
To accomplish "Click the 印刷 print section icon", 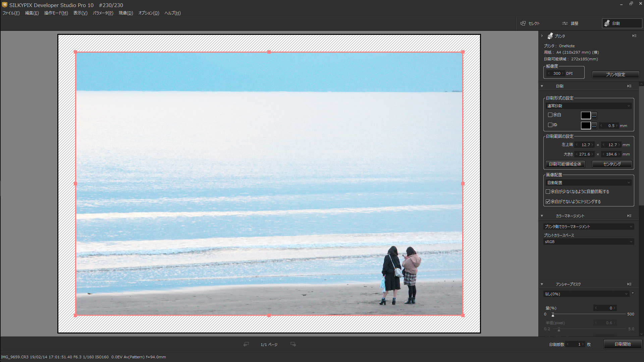I will tap(607, 23).
